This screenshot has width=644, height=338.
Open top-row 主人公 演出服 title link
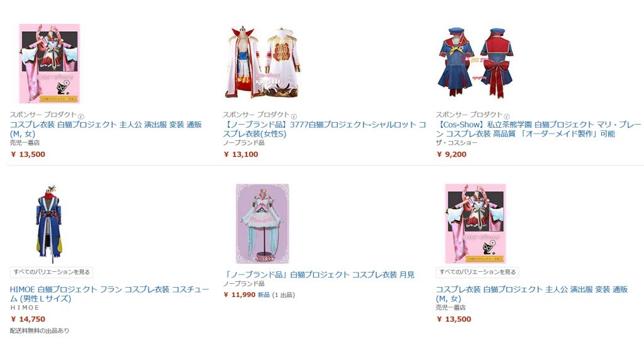coord(106,129)
